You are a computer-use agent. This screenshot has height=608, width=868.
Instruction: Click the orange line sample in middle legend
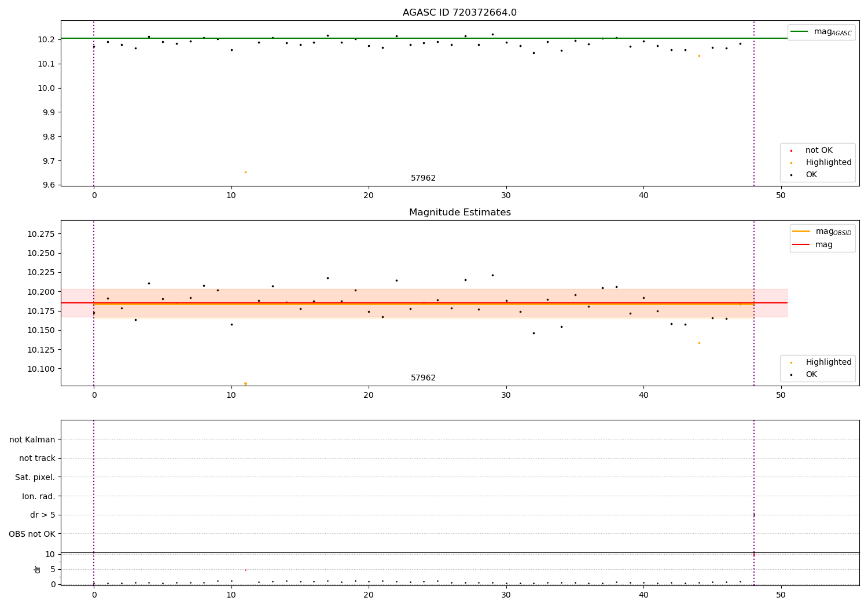[x=801, y=232]
